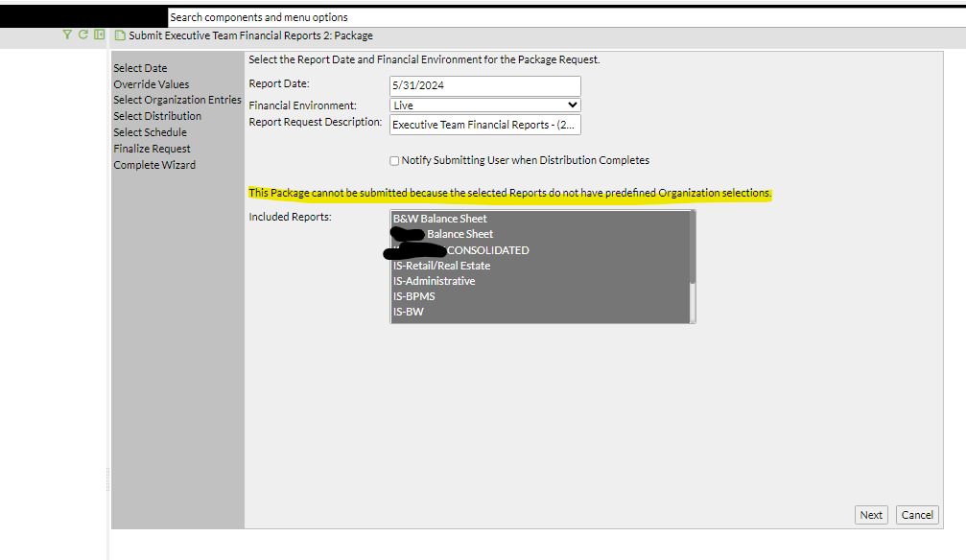Open the Finalize Request step
Viewport: 966px width, 560px height.
click(151, 148)
